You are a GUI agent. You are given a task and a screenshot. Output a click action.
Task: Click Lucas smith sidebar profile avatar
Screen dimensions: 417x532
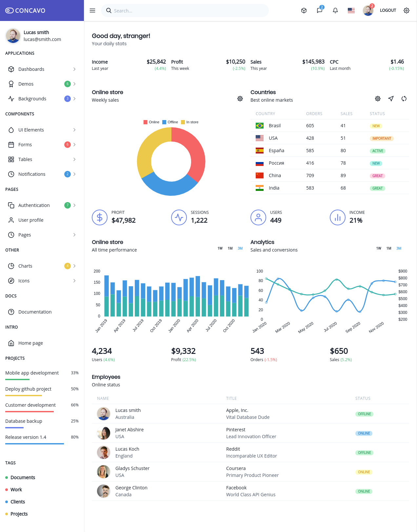pyautogui.click(x=13, y=35)
